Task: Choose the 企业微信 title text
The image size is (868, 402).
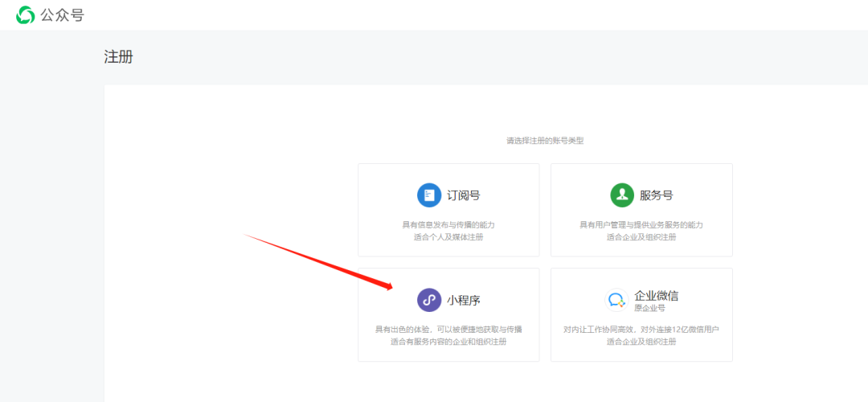Action: [657, 295]
